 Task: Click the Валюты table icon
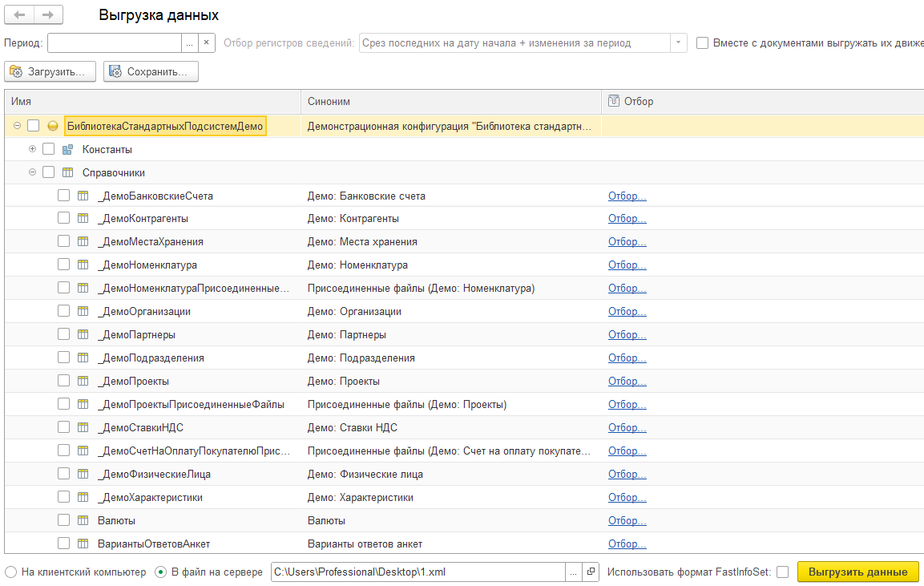[x=83, y=520]
